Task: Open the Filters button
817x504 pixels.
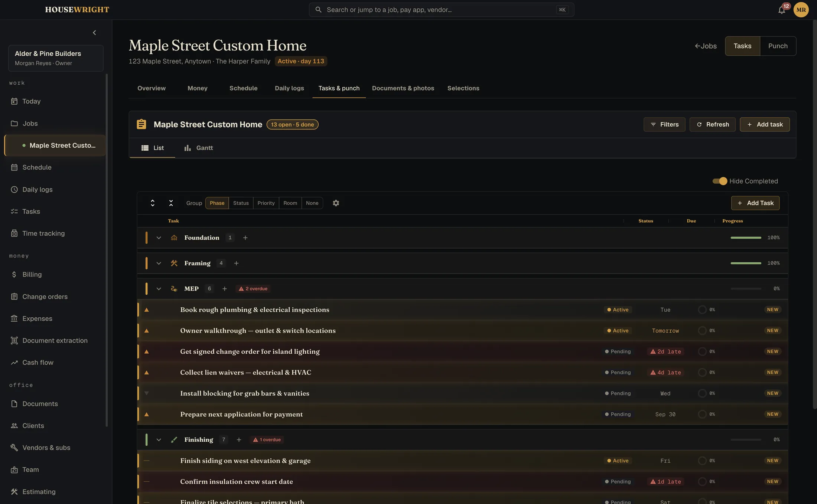Action: tap(664, 124)
